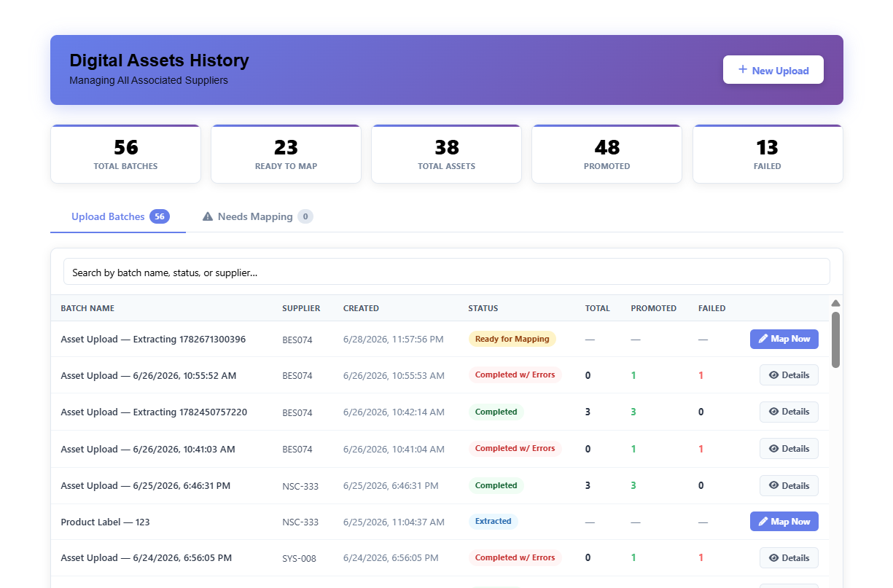This screenshot has height=588, width=893.
Task: Click the SYS-008 supplier cell
Action: 300,558
